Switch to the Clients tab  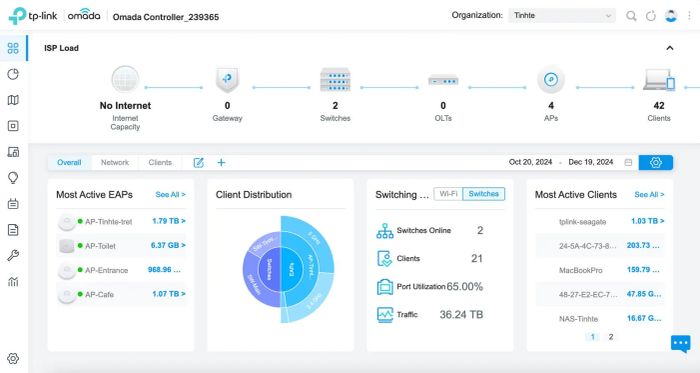point(160,162)
